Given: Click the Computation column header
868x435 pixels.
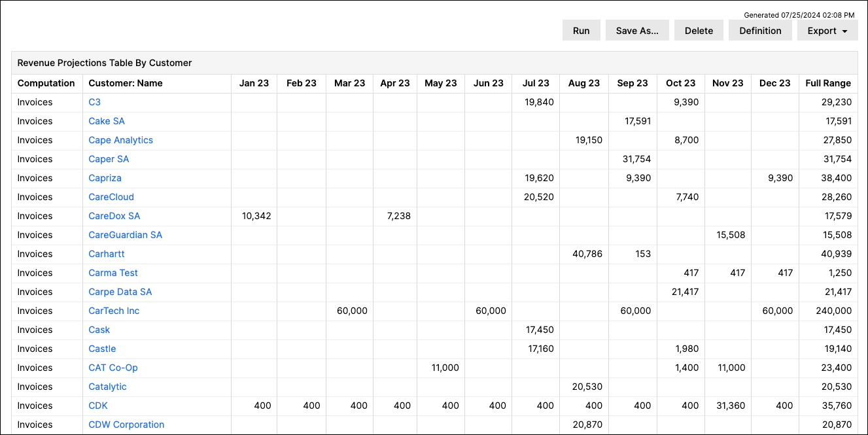Looking at the screenshot, I should [46, 83].
